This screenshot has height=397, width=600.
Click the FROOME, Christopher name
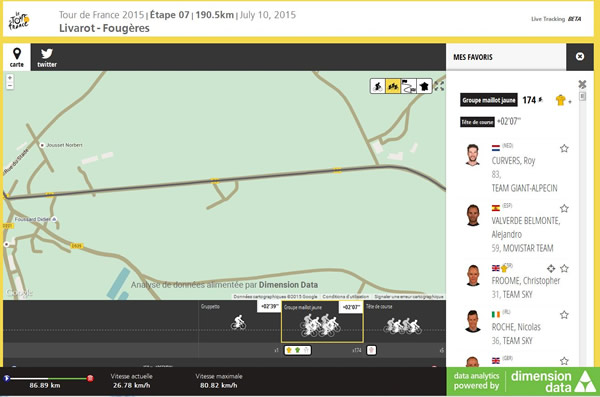pyautogui.click(x=525, y=281)
